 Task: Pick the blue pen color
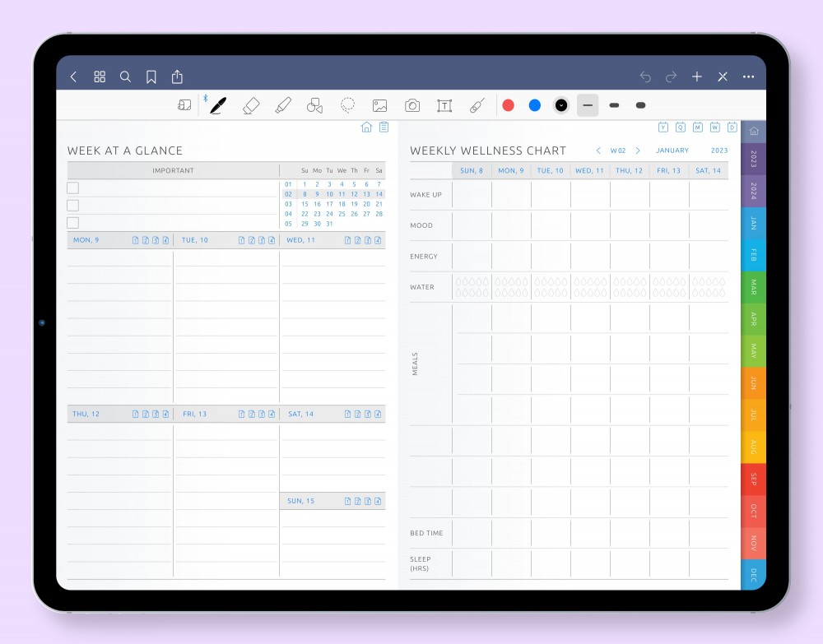pos(535,105)
